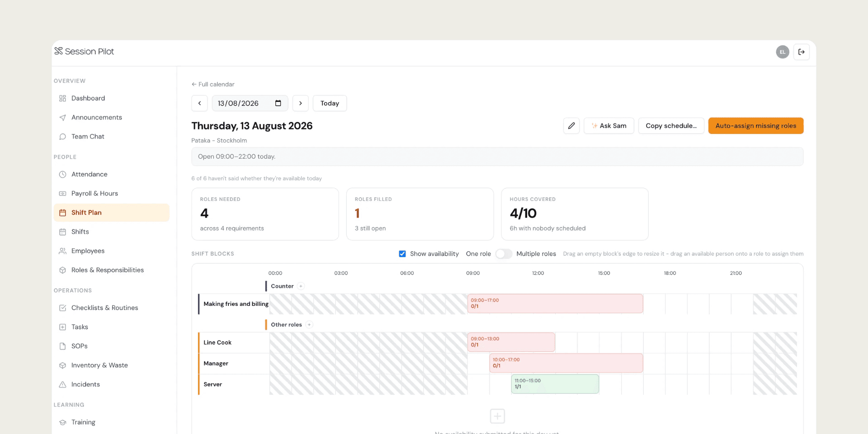Select the Making fries 09:00–17:00 shift block

(x=555, y=304)
